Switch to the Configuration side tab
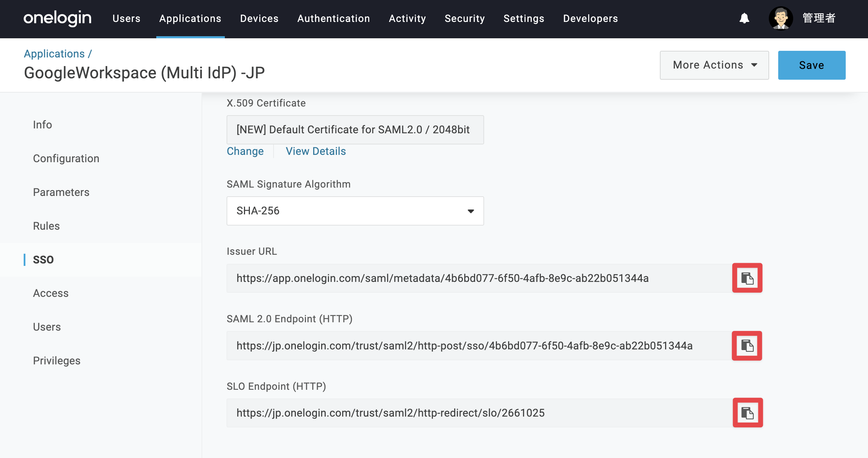The image size is (868, 458). 66,158
